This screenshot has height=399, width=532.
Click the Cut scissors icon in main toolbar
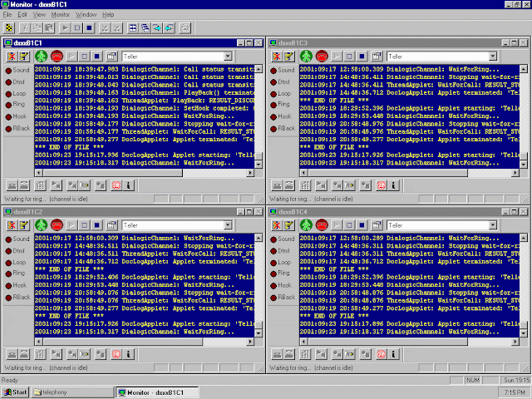[x=25, y=27]
